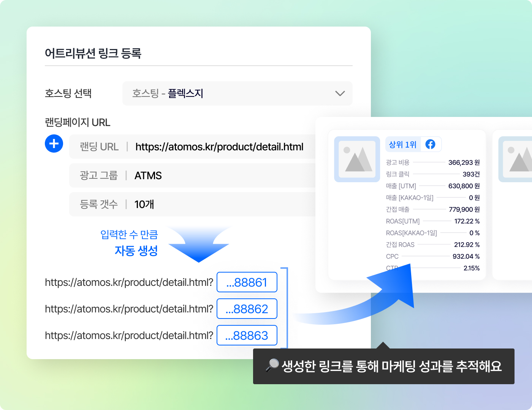Click the mountain image icon on the right card
Screen dimensions: 532x410
[524, 159]
